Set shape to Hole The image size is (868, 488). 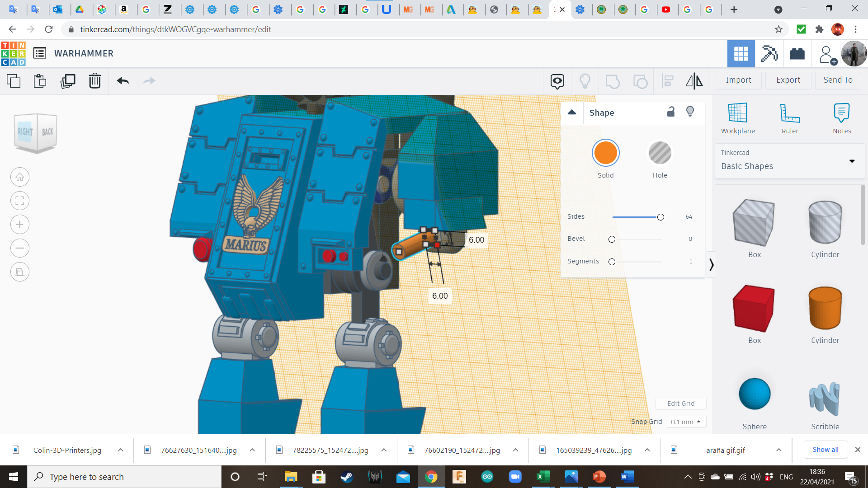coord(660,153)
